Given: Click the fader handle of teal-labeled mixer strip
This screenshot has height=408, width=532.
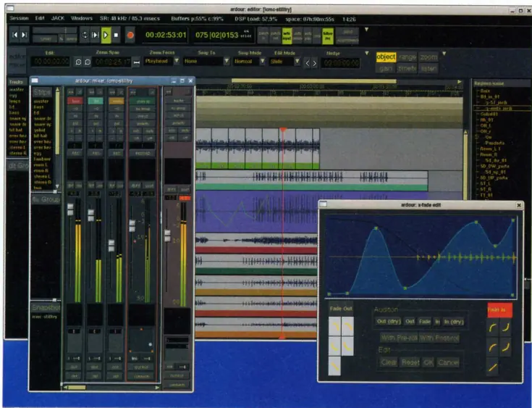Looking at the screenshot, I should pyautogui.click(x=91, y=215).
